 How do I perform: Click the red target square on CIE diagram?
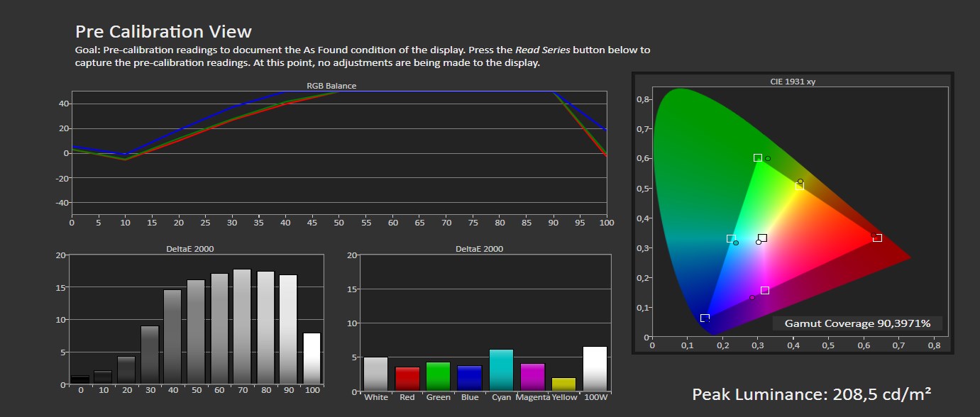(x=878, y=238)
